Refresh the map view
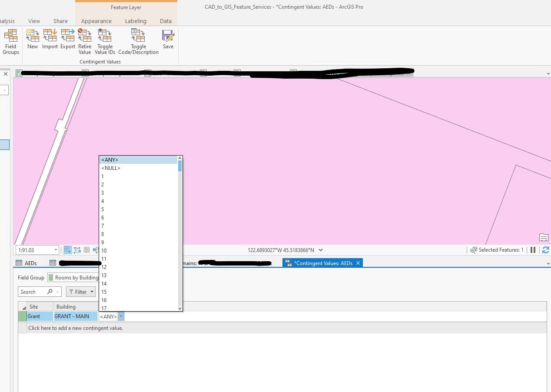This screenshot has height=392, width=551. point(546,250)
